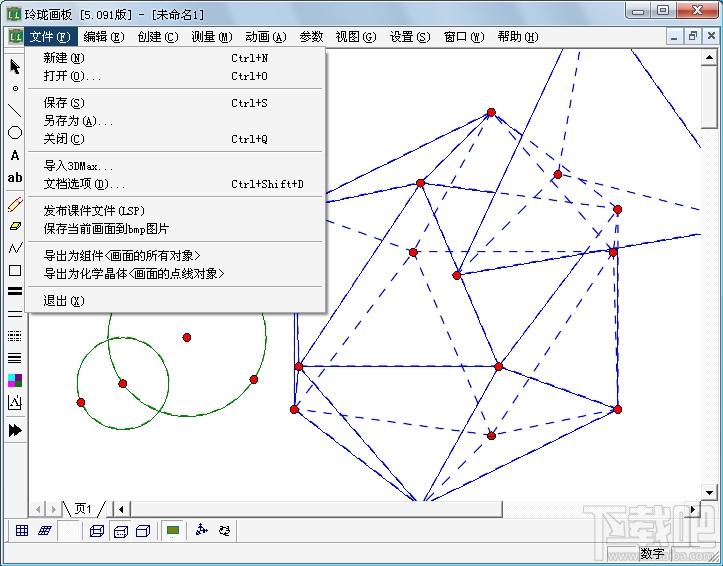Click vertical scrollbar up arrow

pos(709,57)
